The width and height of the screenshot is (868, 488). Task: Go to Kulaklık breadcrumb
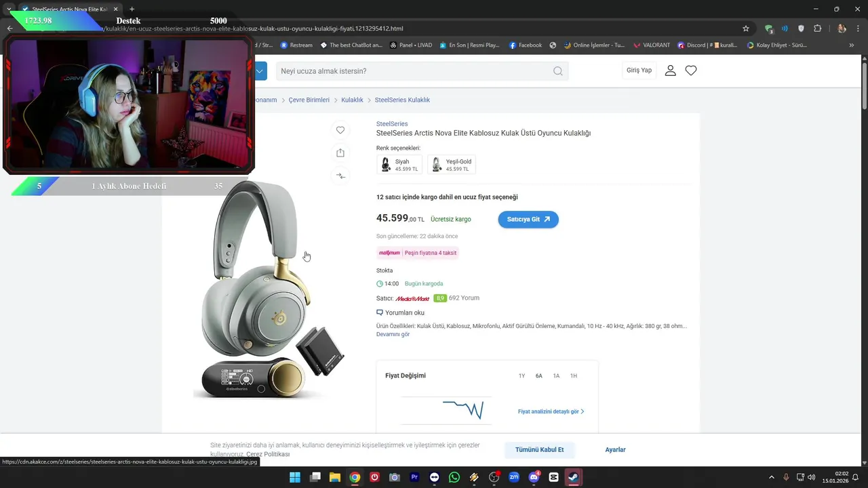352,100
